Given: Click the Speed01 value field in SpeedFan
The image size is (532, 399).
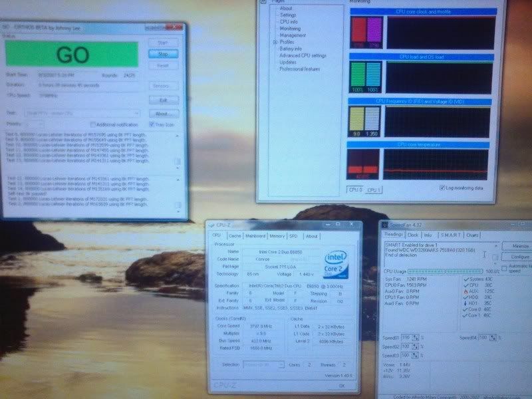Looking at the screenshot, I should (x=406, y=338).
